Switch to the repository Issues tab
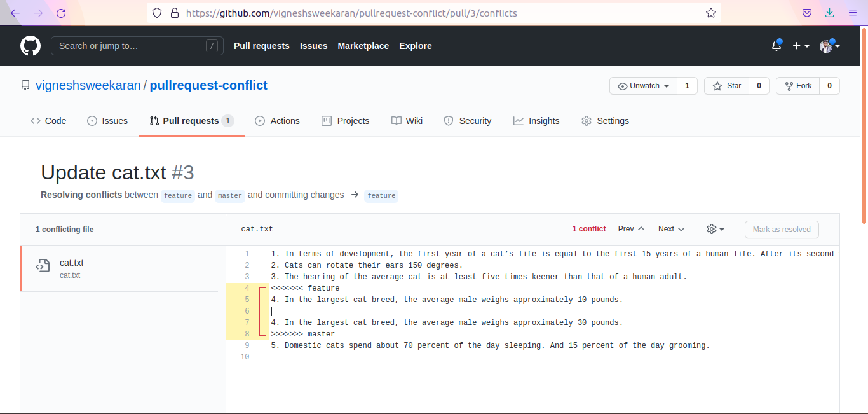The image size is (868, 414). click(107, 121)
